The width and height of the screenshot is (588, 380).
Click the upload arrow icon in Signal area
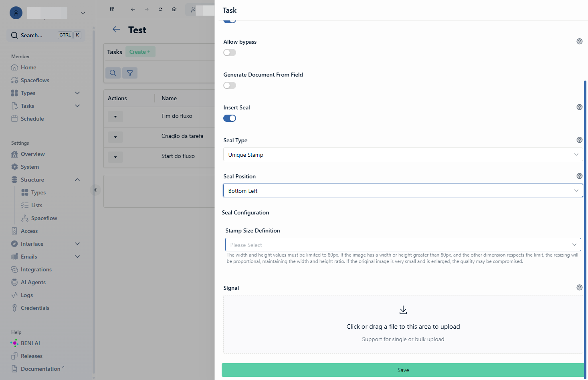click(403, 310)
